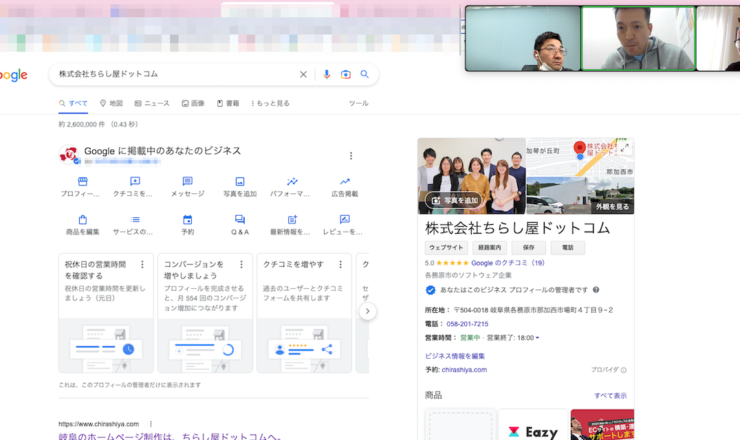Viewport: 740px width, 440px height.
Task: Open the team photo in knowledge panel
Action: pyautogui.click(x=471, y=176)
